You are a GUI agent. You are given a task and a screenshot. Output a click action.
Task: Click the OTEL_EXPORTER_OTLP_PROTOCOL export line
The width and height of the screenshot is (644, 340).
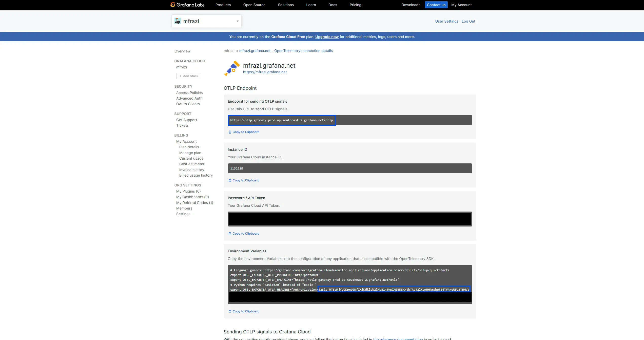275,275
